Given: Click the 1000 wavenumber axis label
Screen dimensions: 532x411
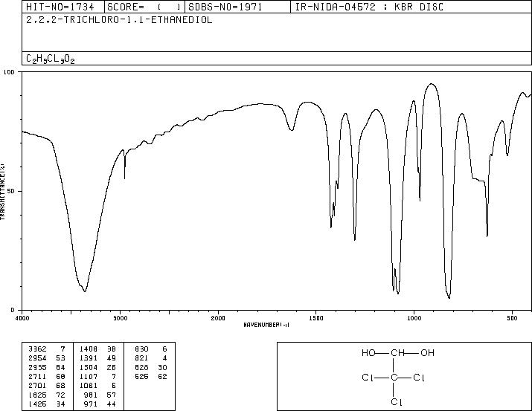Looking at the screenshot, I should tap(414, 318).
